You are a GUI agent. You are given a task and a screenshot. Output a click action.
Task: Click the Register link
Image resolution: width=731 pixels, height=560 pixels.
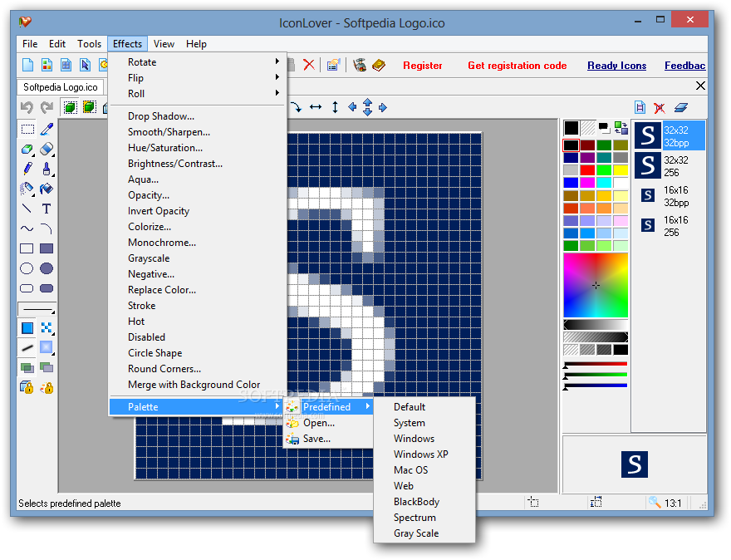click(422, 66)
